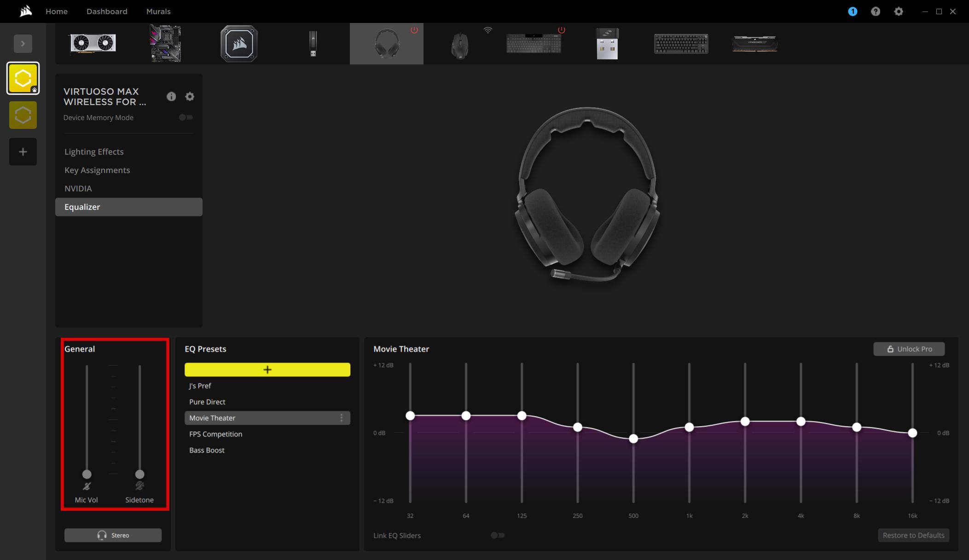Click Unlock Pro button
Screen dimensions: 969x560
coord(909,349)
